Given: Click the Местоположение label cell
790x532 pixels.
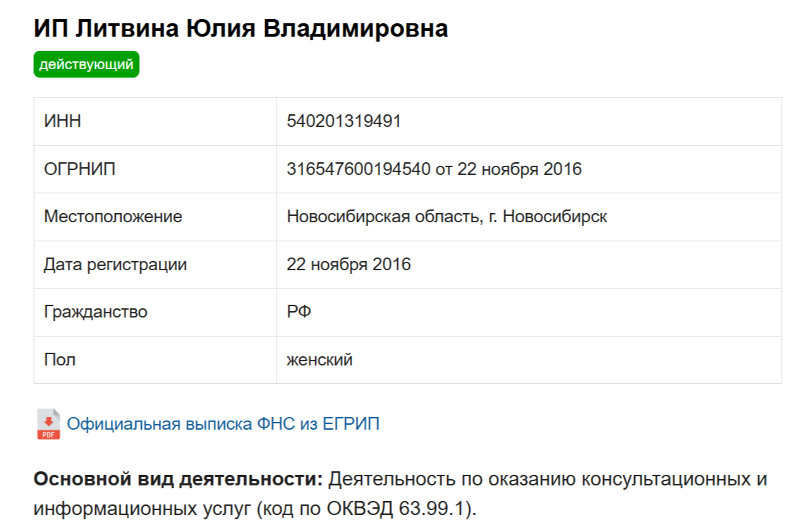Looking at the screenshot, I should [x=113, y=217].
